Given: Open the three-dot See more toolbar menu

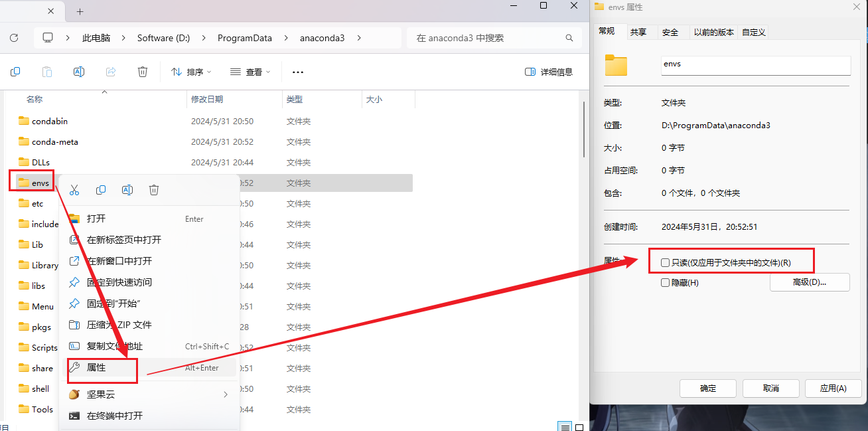Looking at the screenshot, I should 298,72.
